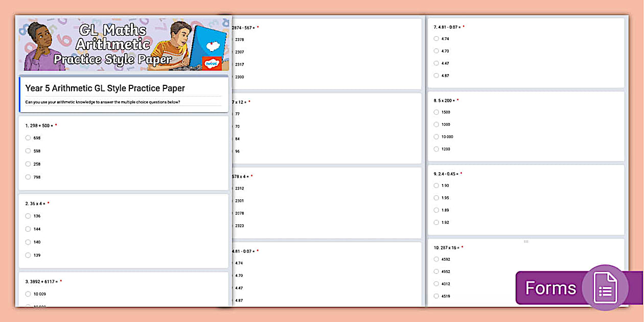Viewport: 644px width, 322px height.
Task: Click the GL Maths Arithmetic header image
Action: (123, 44)
